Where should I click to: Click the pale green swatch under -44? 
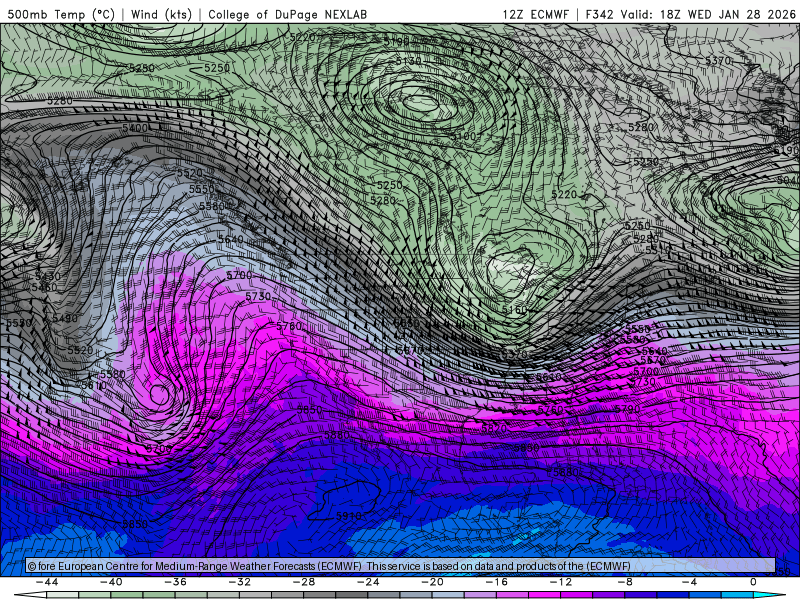click(x=63, y=596)
